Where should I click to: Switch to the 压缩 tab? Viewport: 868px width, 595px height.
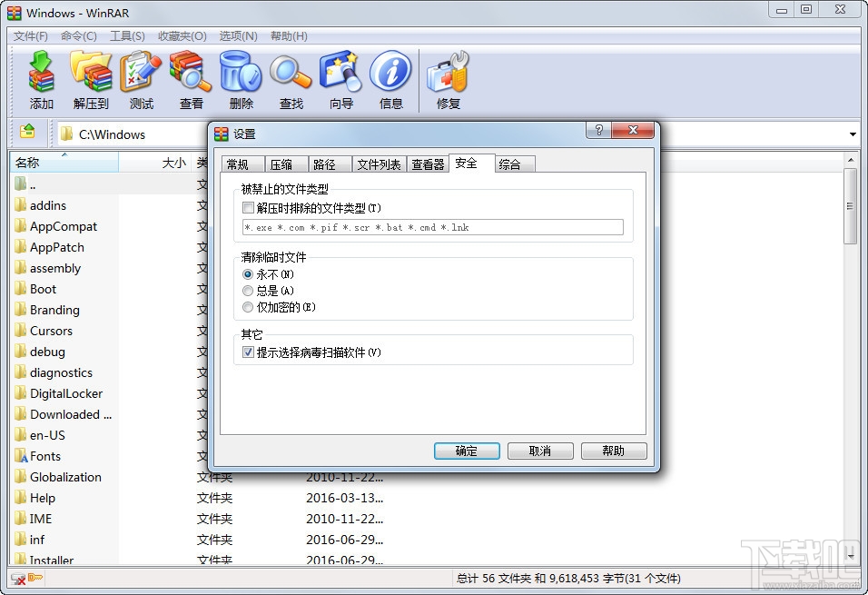click(284, 164)
